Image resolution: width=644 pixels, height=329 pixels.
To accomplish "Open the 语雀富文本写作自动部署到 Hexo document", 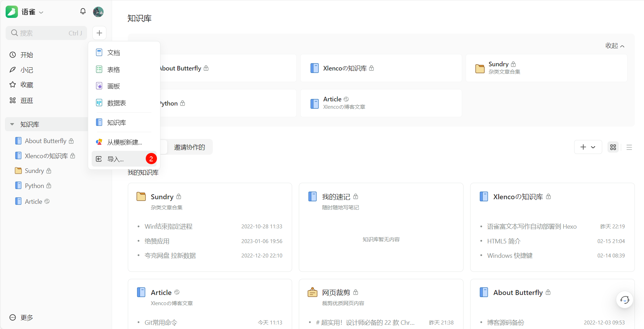I will pyautogui.click(x=532, y=227).
